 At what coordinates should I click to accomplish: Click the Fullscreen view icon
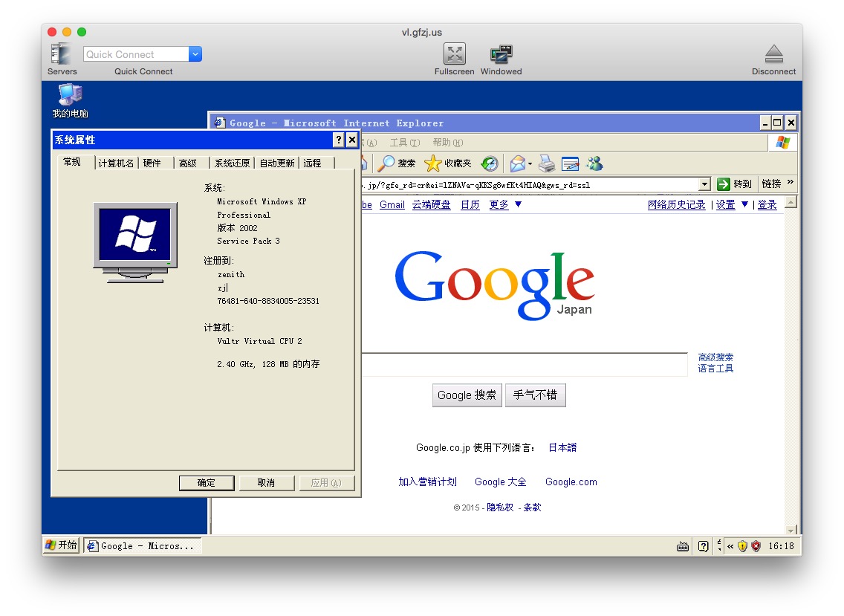click(x=454, y=54)
